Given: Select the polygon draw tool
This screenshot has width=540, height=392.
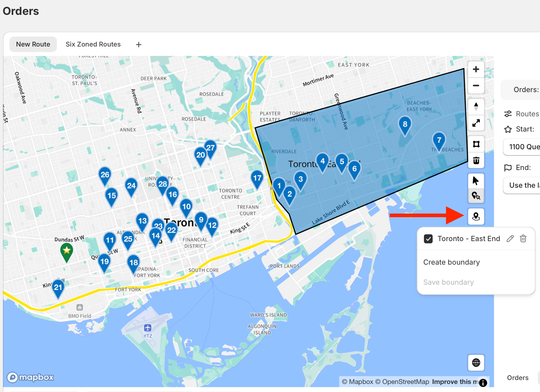Looking at the screenshot, I should point(476,144).
